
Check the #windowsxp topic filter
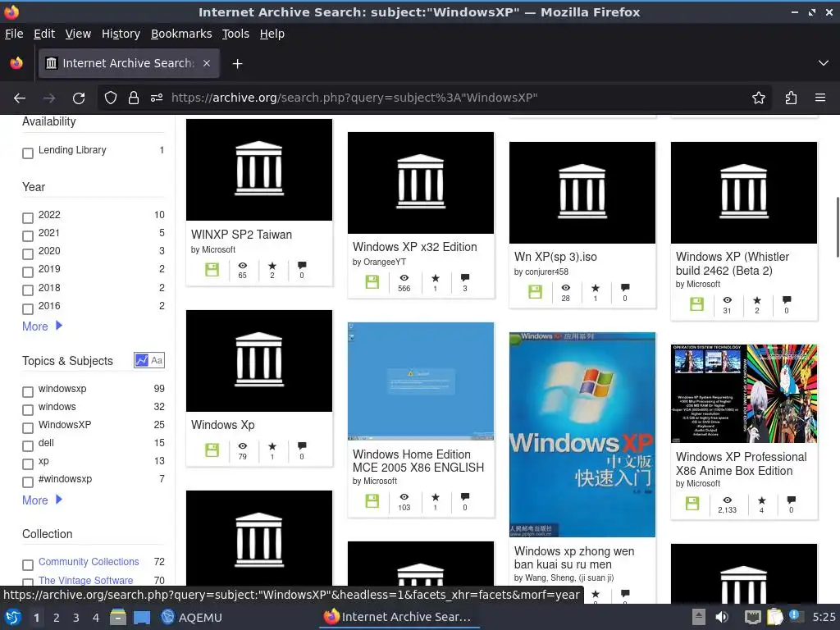tap(28, 482)
